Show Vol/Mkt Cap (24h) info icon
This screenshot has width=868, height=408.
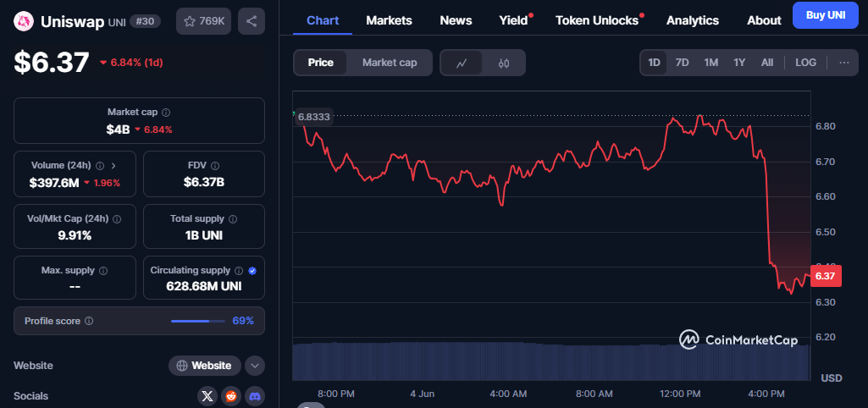tap(117, 218)
